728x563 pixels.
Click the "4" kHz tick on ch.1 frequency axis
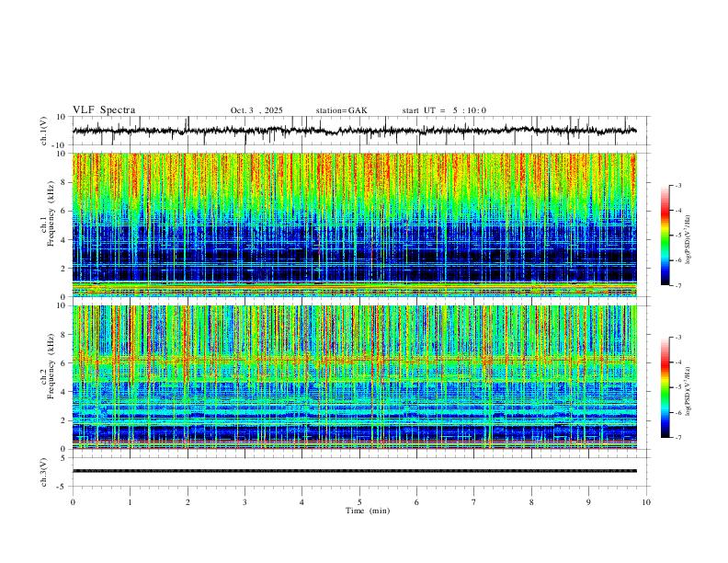click(x=64, y=240)
